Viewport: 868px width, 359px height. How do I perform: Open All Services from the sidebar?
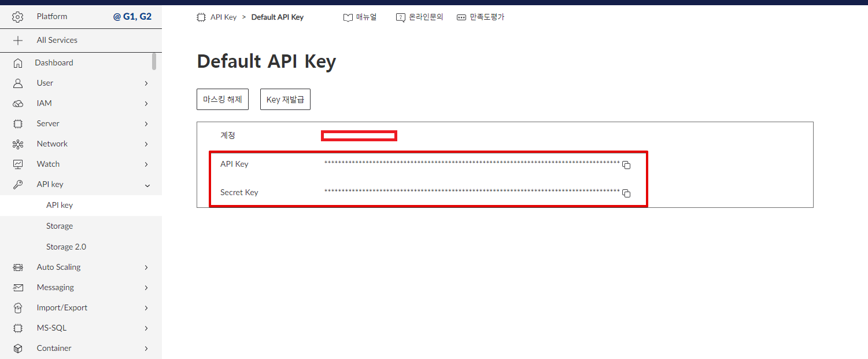57,40
